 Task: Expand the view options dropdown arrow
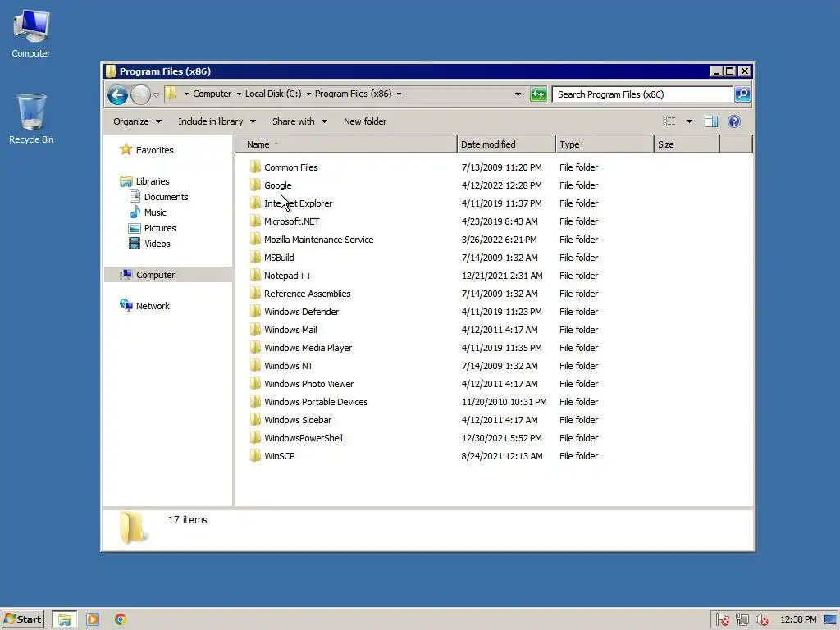coord(689,121)
